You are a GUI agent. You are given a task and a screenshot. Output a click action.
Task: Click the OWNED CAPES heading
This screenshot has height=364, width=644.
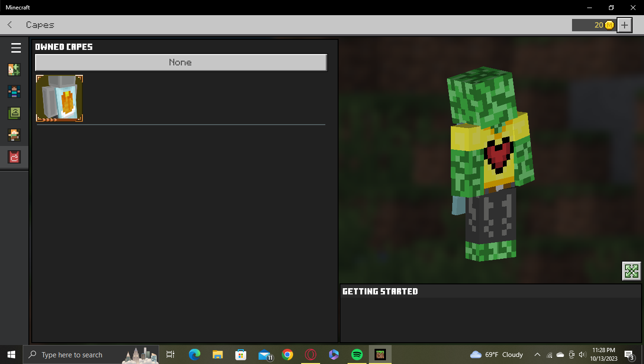(64, 47)
